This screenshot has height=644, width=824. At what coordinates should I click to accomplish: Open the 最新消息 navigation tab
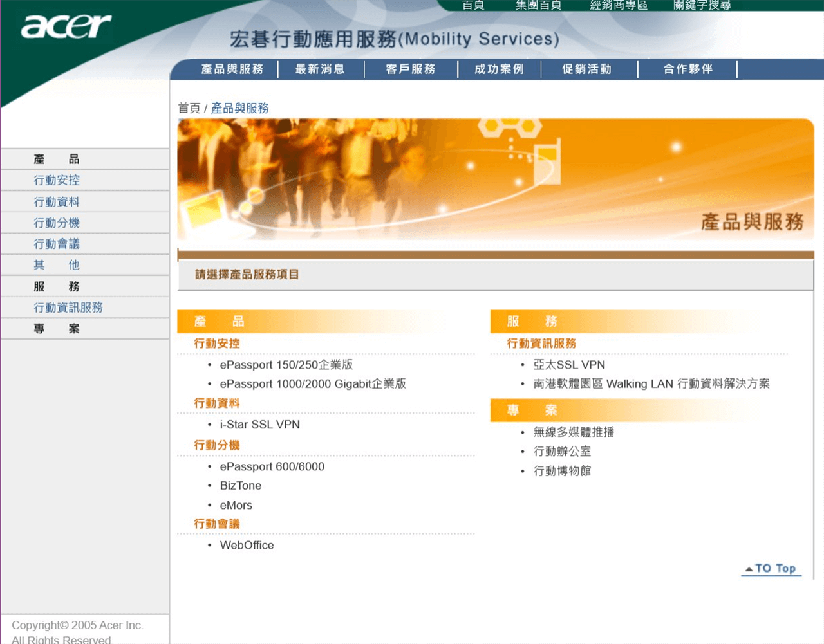[320, 69]
